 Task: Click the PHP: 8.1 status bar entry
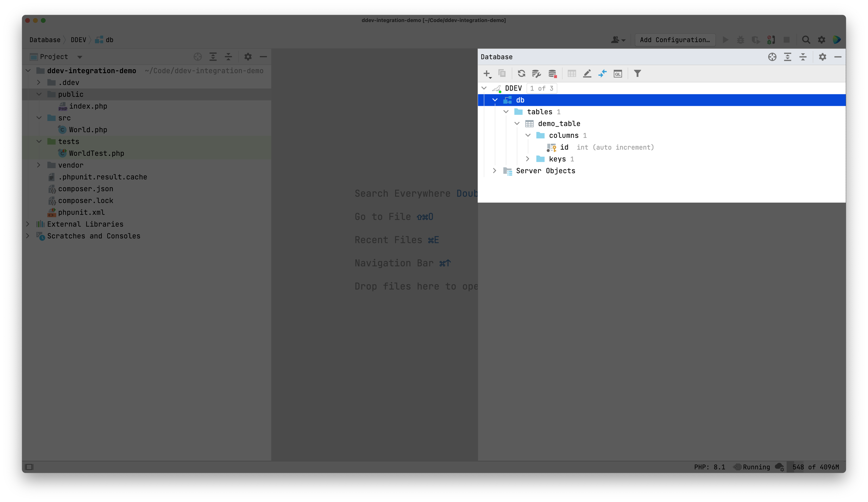[710, 467]
